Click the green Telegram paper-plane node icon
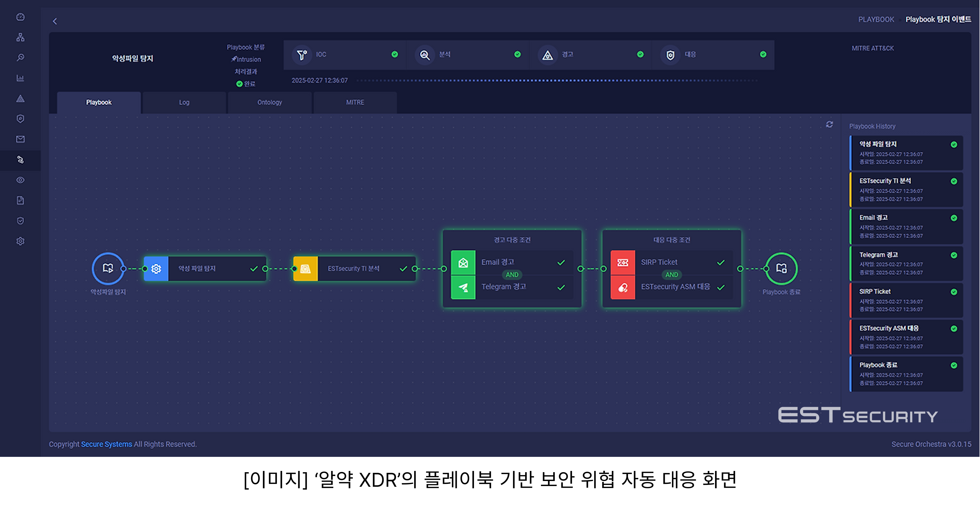This screenshot has width=980, height=509. (463, 287)
